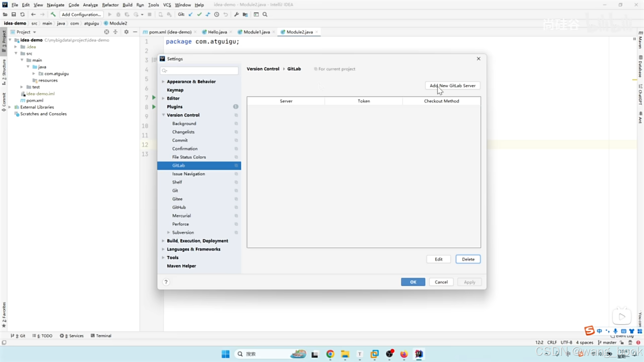Click the Build project hammer icon
The height and width of the screenshot is (362, 644).
[x=53, y=14]
